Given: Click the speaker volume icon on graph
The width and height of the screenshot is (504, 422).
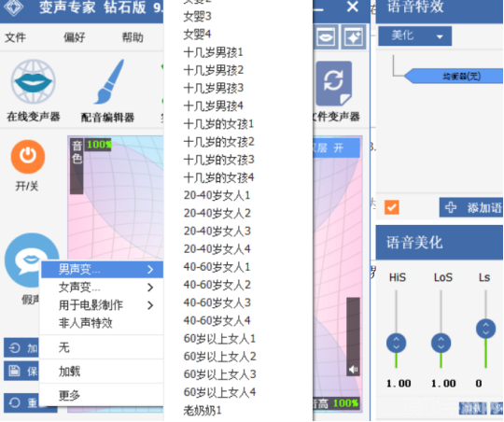Looking at the screenshot, I should point(353,370).
